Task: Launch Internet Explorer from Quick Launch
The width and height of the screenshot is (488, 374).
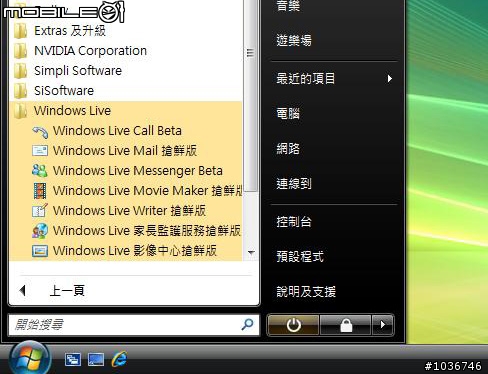Action: tap(119, 359)
